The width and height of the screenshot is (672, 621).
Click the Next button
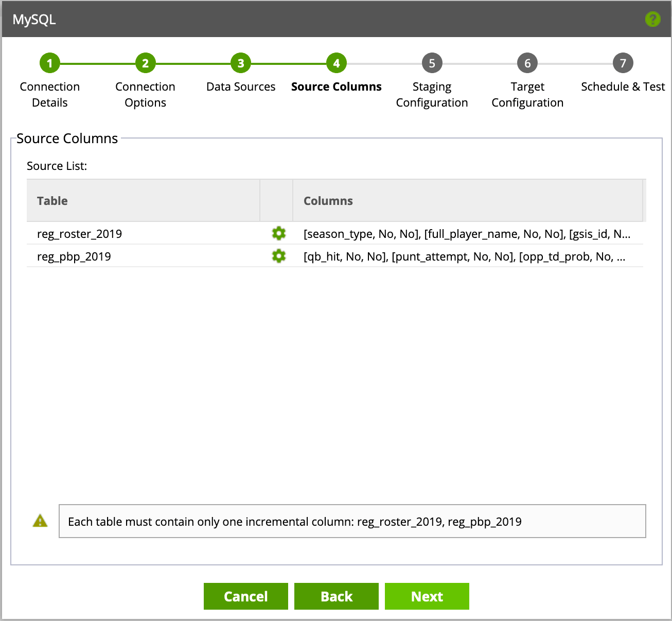pos(427,596)
